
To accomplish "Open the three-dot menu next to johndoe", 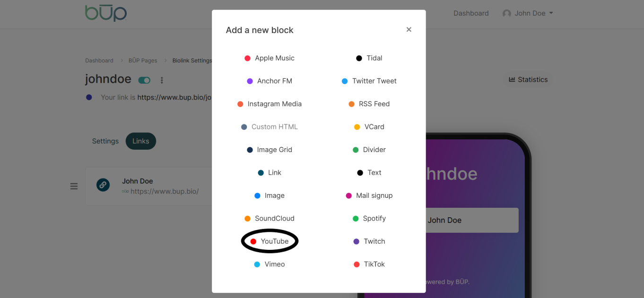I will 162,80.
